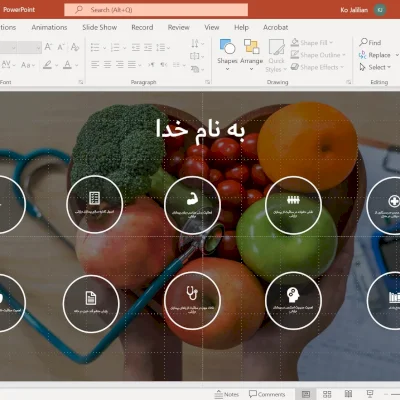400x400 pixels.
Task: Click the Search box
Action: 156,10
